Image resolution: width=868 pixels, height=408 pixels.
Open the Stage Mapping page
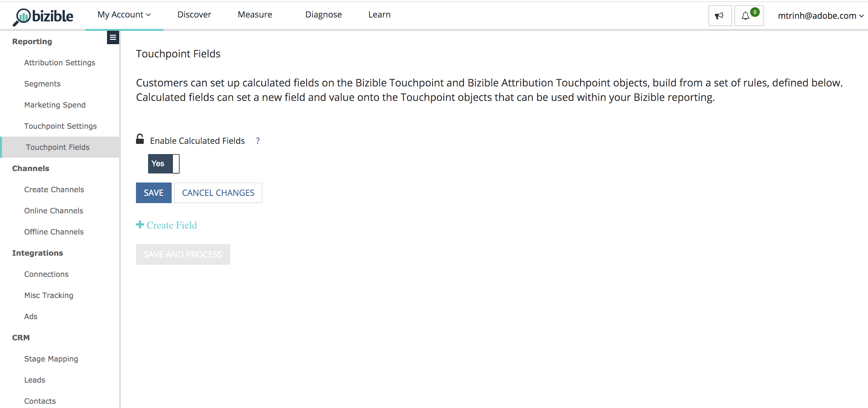point(51,359)
